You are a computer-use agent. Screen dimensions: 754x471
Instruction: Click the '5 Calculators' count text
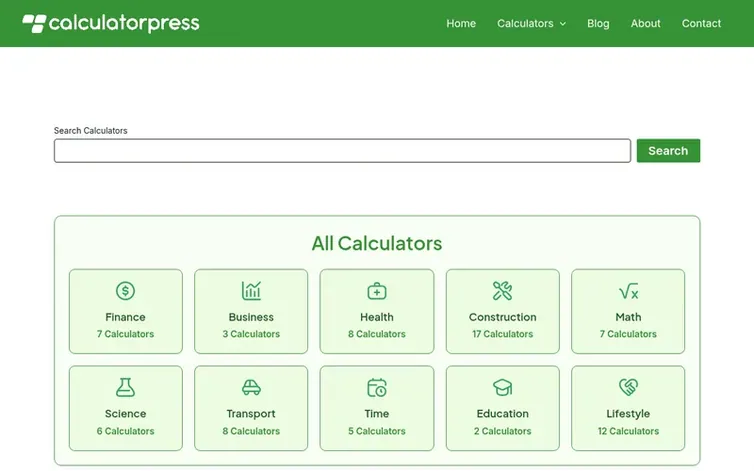(377, 431)
